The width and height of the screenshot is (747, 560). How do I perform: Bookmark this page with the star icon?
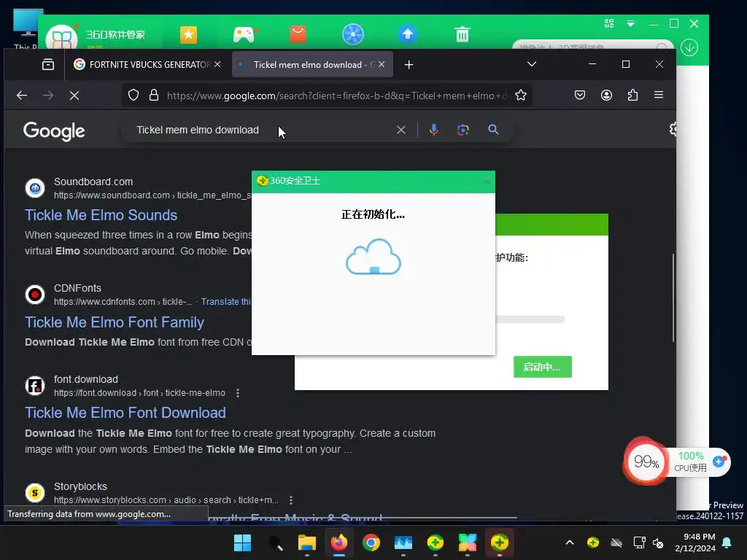(x=521, y=96)
